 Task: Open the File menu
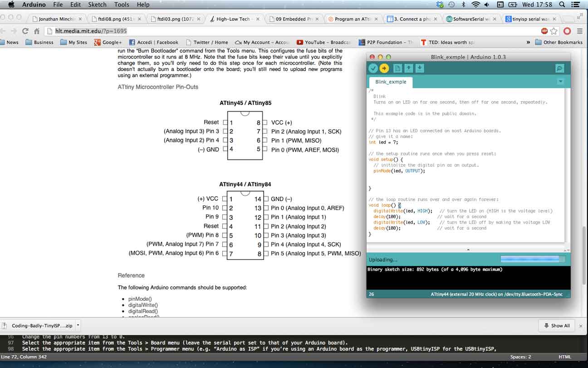pyautogui.click(x=58, y=5)
